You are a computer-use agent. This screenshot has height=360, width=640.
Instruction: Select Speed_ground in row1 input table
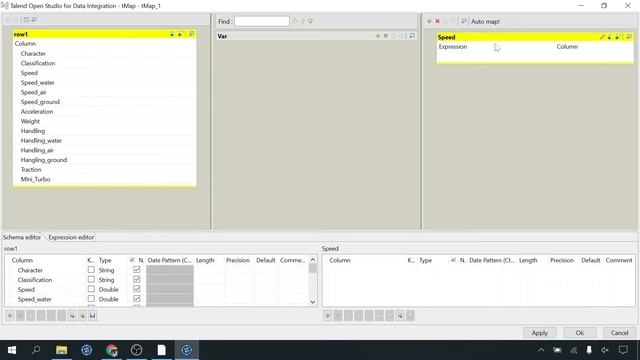pyautogui.click(x=40, y=102)
